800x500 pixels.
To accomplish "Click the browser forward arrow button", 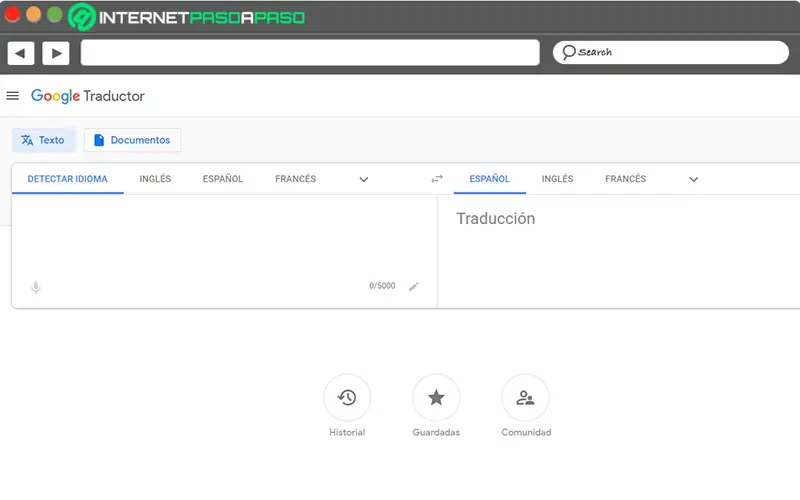I will pos(56,53).
